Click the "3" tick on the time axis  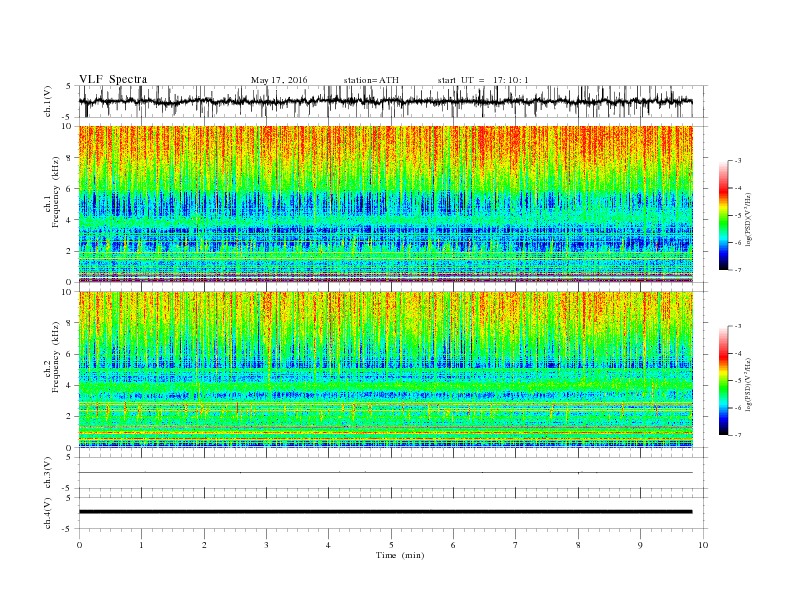pos(266,545)
